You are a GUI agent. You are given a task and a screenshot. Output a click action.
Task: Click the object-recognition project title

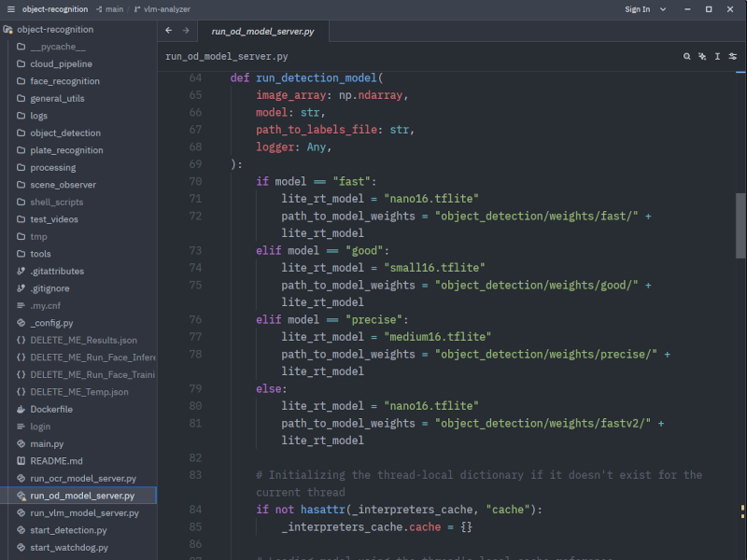[x=55, y=9]
